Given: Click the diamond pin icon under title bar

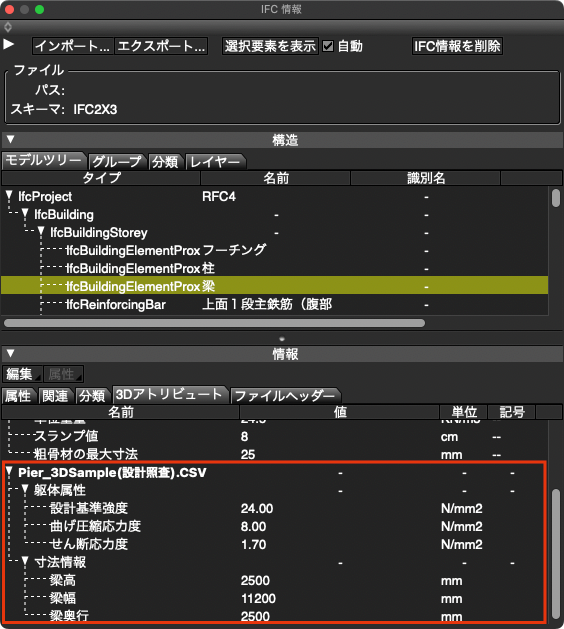Looking at the screenshot, I should click(8, 27).
